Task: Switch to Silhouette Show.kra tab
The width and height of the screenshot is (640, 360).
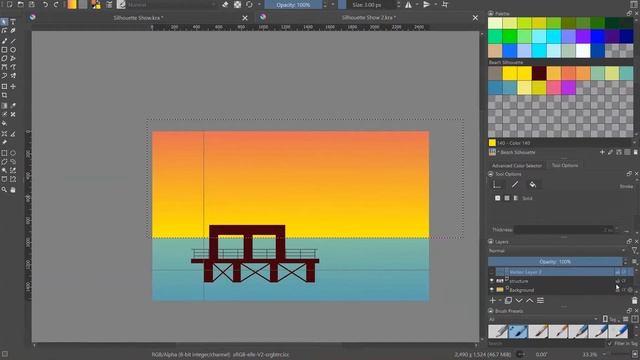Action: pos(138,18)
